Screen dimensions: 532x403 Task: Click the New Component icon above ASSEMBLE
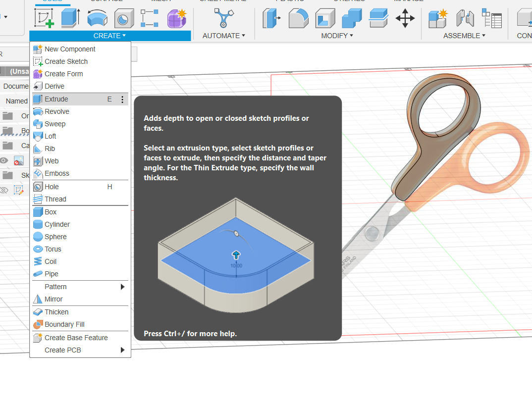(x=438, y=19)
